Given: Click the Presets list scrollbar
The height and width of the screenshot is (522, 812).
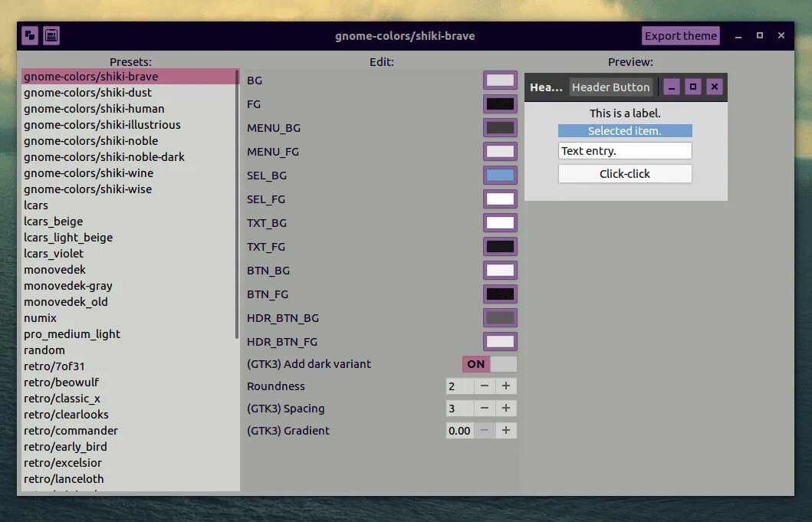Looking at the screenshot, I should (x=237, y=205).
